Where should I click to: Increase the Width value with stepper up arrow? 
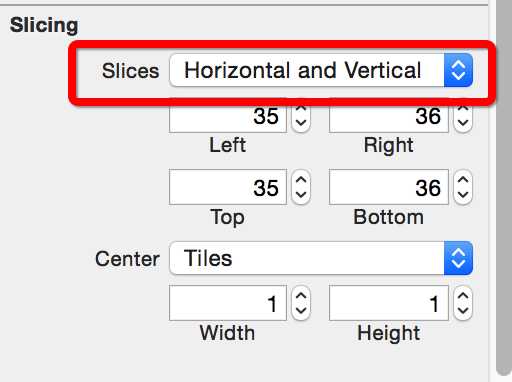(301, 295)
